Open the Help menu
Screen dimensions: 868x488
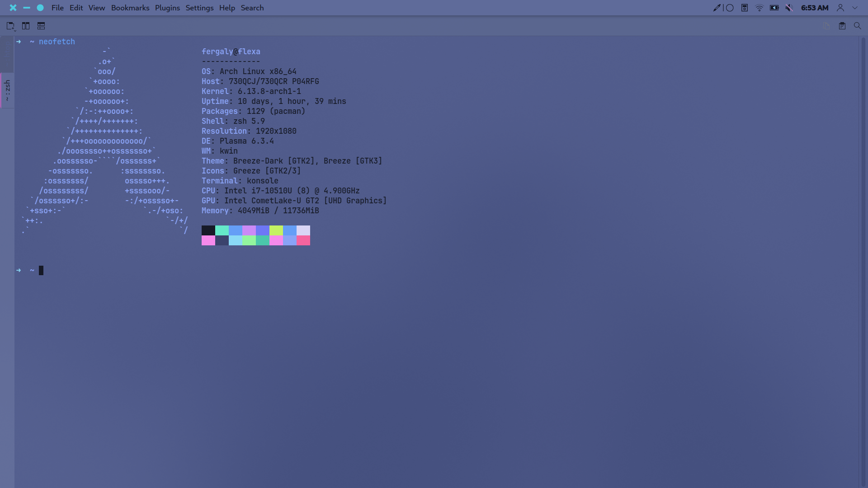[227, 8]
